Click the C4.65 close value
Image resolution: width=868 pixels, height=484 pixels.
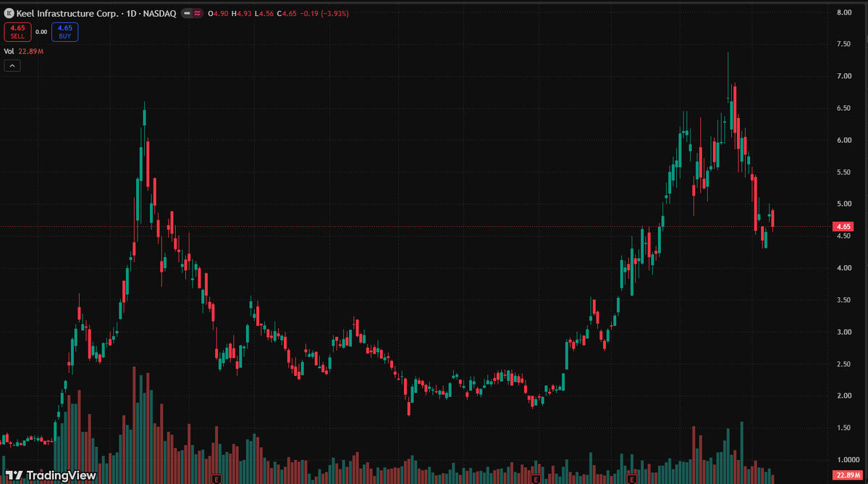click(287, 13)
